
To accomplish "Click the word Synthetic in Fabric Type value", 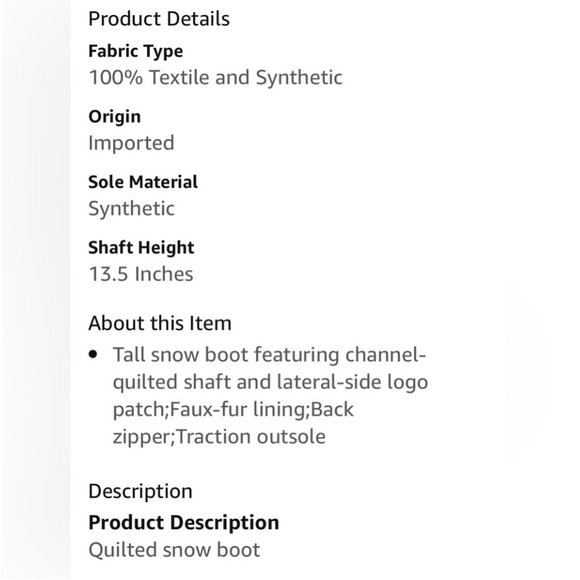I will tap(299, 78).
